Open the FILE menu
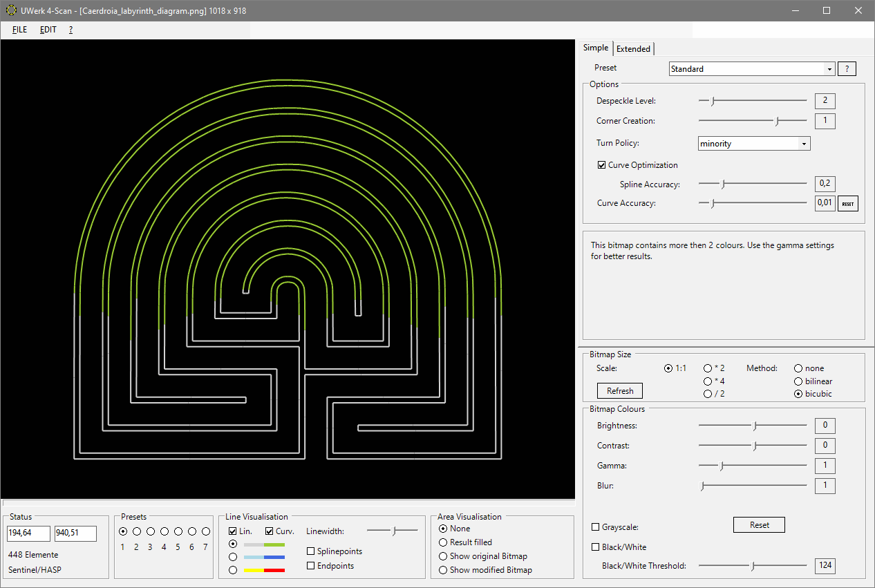 [x=19, y=30]
